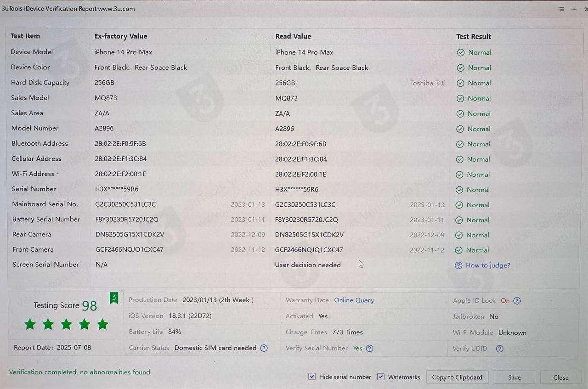The image size is (588, 389).
Task: Click the help icon next to Apple ID Lock
Action: click(517, 301)
